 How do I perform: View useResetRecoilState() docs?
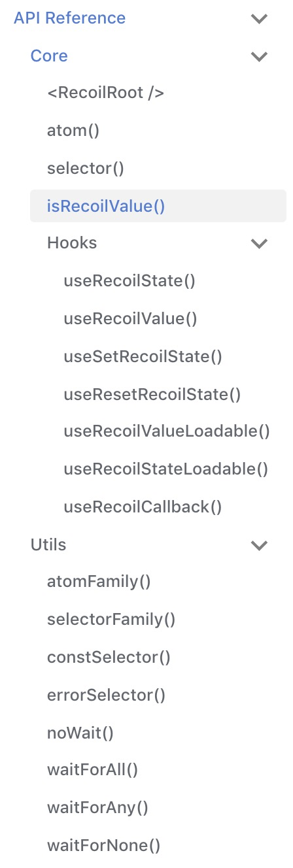152,394
